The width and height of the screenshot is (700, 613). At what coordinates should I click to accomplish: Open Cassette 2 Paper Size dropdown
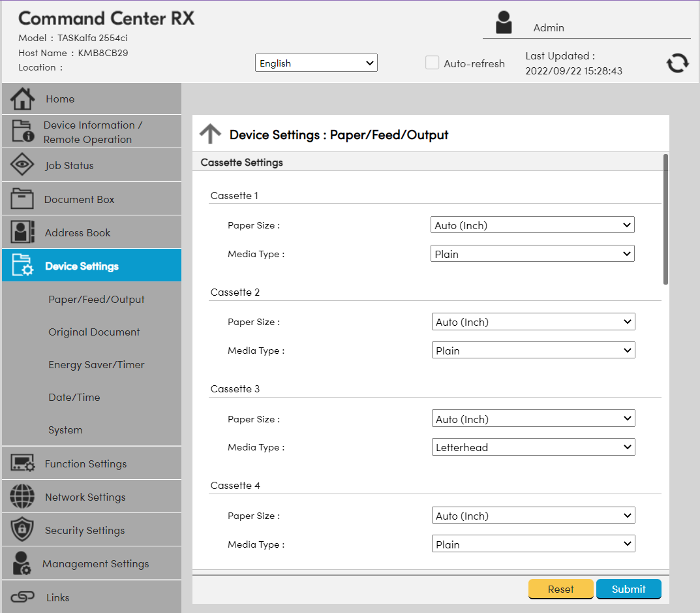click(533, 322)
